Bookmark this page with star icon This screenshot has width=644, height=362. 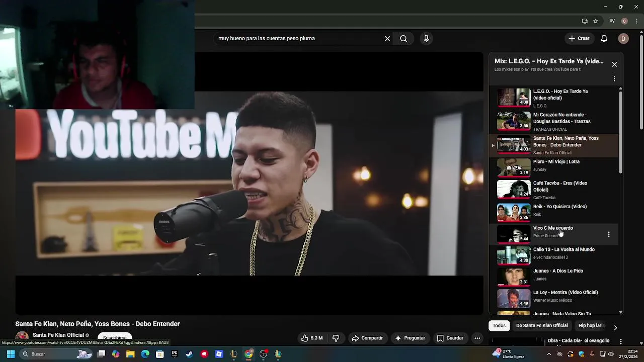pyautogui.click(x=596, y=21)
